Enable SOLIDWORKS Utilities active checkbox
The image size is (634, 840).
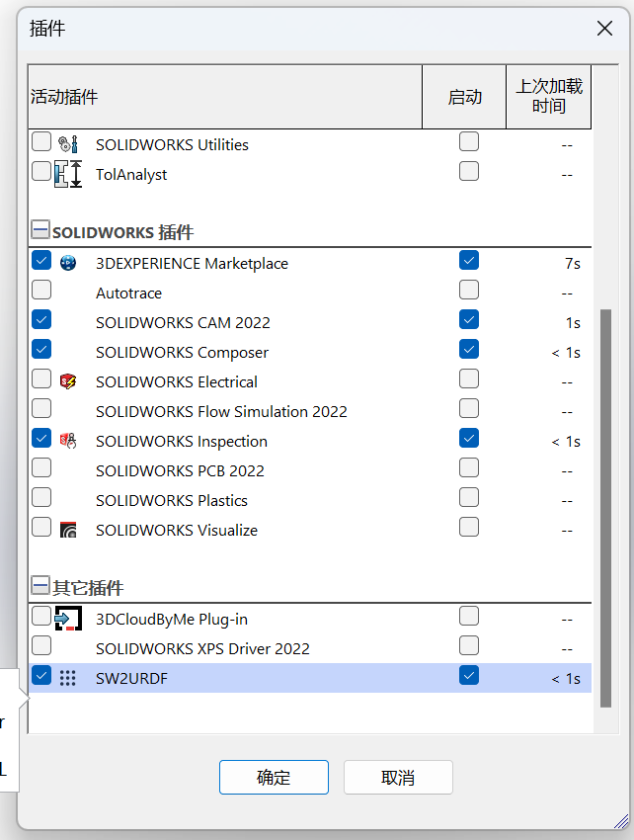coord(41,142)
